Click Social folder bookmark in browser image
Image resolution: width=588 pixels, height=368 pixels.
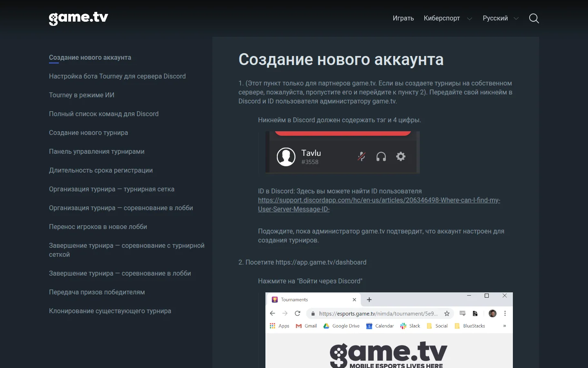coord(437,326)
